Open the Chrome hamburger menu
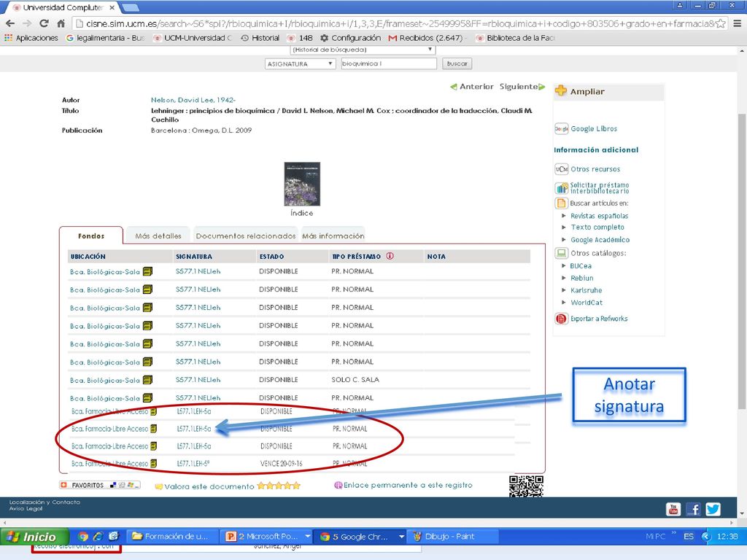The height and width of the screenshot is (560, 747). (x=737, y=23)
